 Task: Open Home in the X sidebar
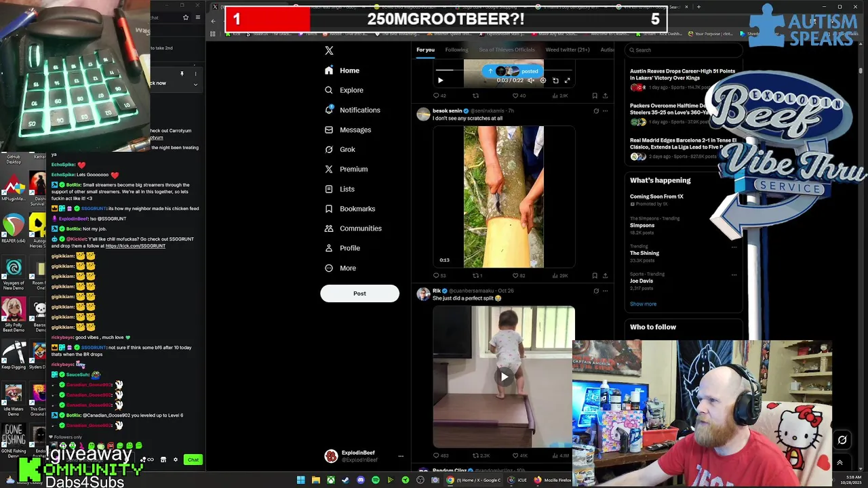342,70
